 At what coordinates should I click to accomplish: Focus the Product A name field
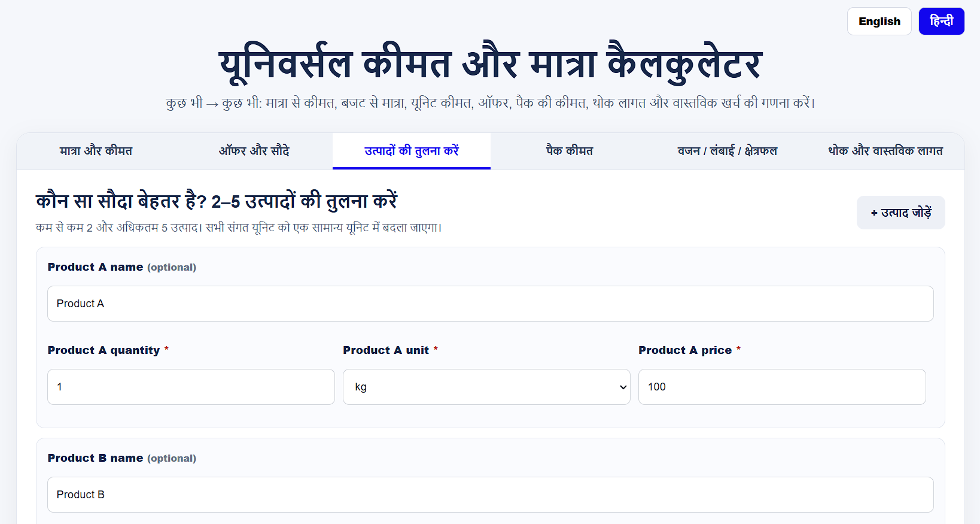(x=490, y=304)
